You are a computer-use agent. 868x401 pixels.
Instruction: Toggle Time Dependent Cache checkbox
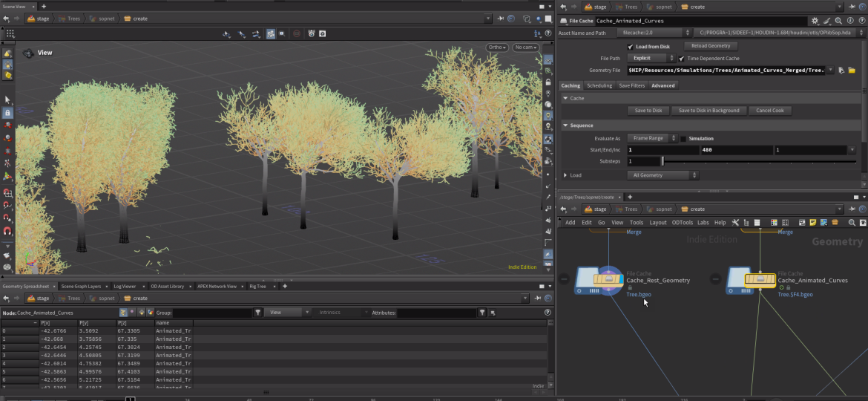pos(681,58)
